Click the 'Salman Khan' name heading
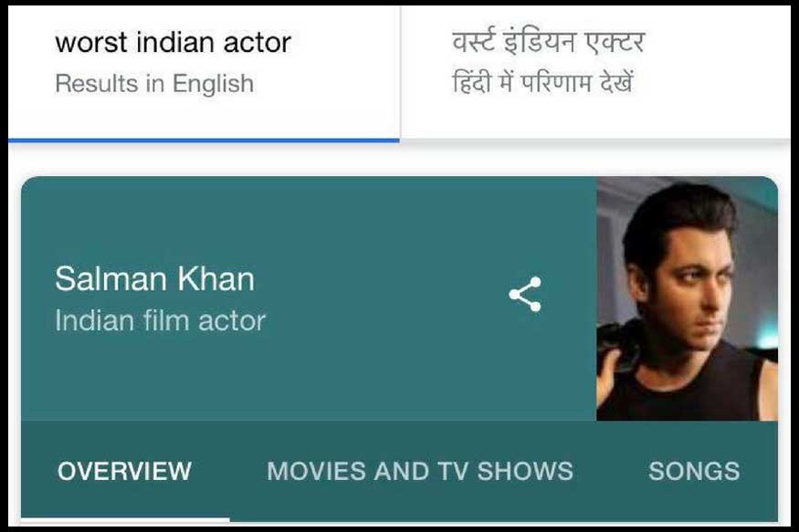Image resolution: width=799 pixels, height=532 pixels. coord(154,279)
